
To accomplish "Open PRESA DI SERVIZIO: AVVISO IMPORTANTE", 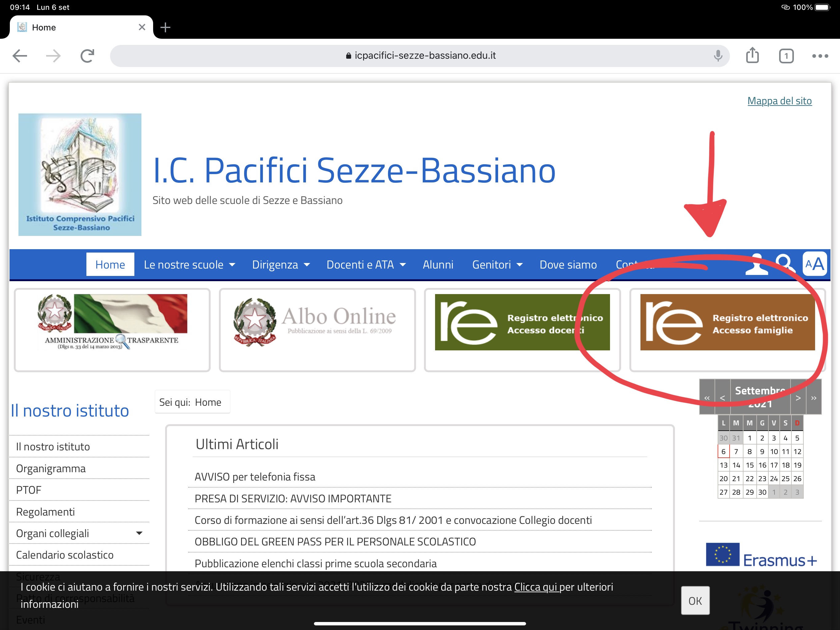I will pos(293,498).
